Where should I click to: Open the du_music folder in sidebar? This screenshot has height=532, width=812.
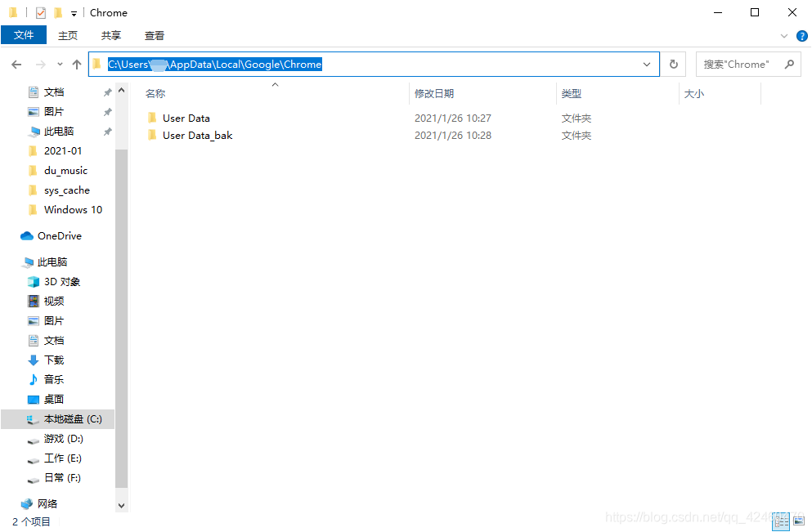(x=65, y=171)
